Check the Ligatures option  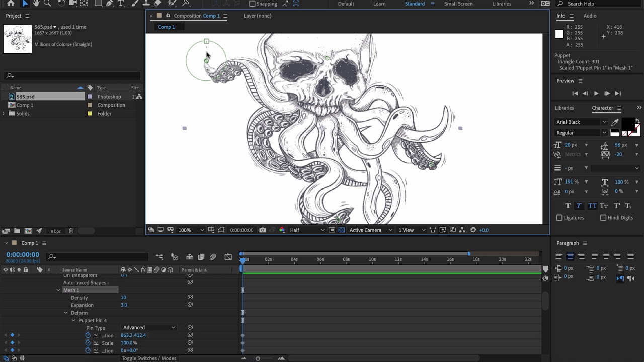559,218
